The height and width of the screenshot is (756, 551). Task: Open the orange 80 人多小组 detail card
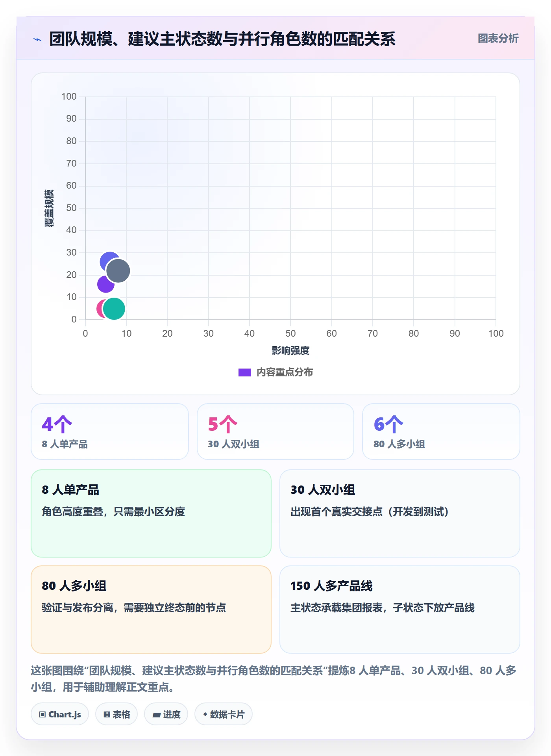(151, 610)
